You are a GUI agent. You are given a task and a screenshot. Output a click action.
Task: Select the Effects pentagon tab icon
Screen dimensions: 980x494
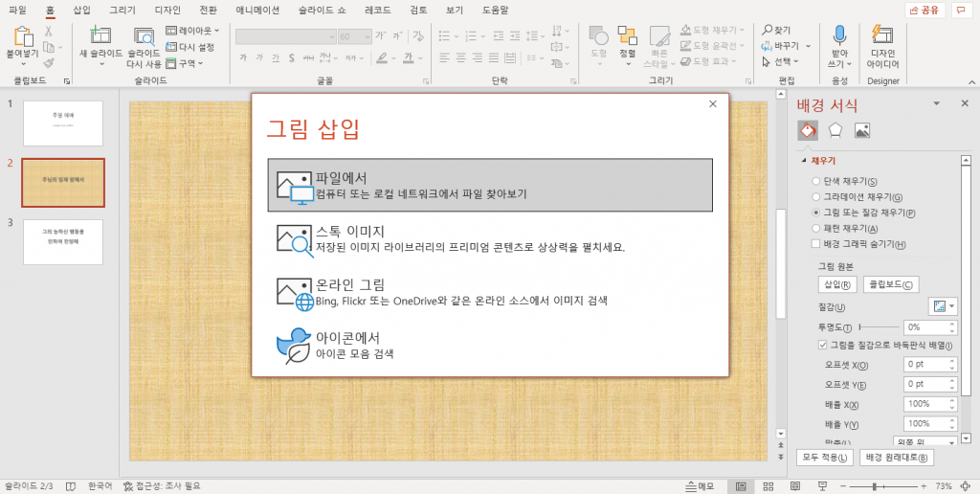835,130
